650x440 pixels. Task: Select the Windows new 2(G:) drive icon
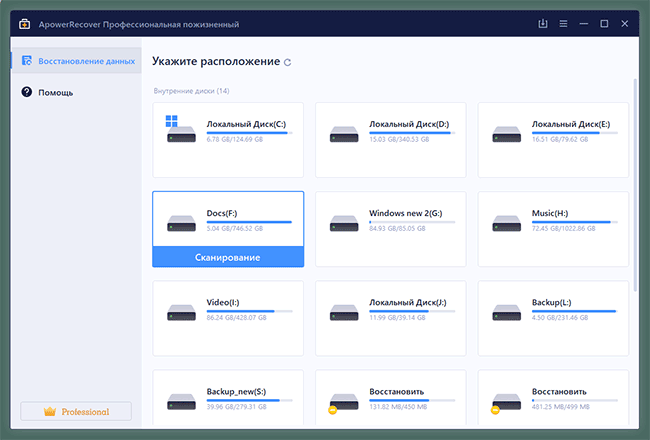tap(344, 223)
